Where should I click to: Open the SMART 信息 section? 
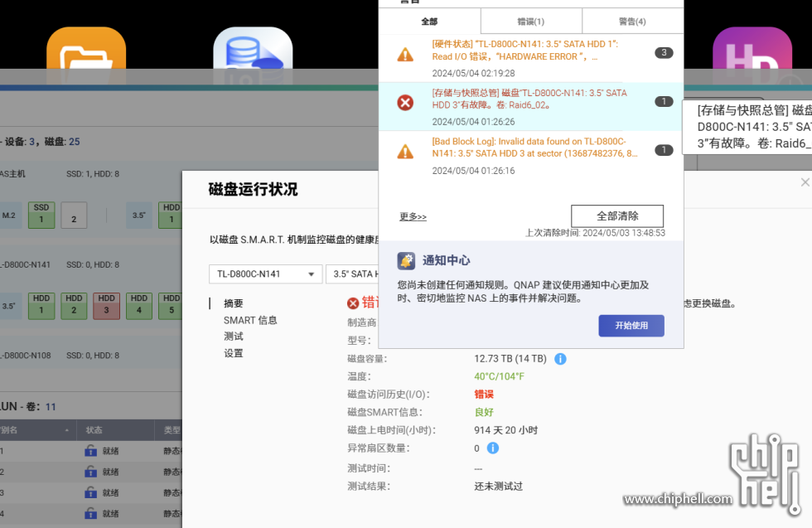[250, 320]
